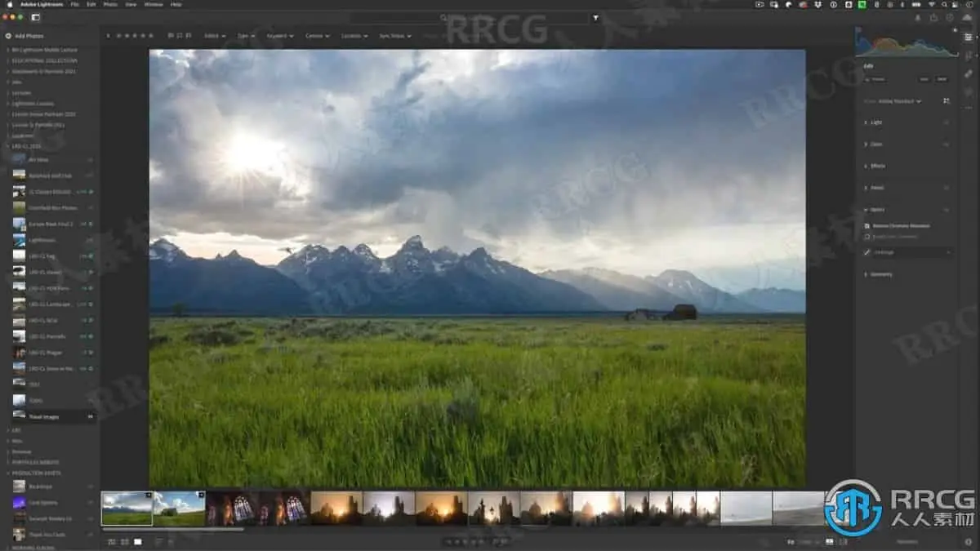Open the Location filter dropdown
980x551 pixels.
pos(354,36)
